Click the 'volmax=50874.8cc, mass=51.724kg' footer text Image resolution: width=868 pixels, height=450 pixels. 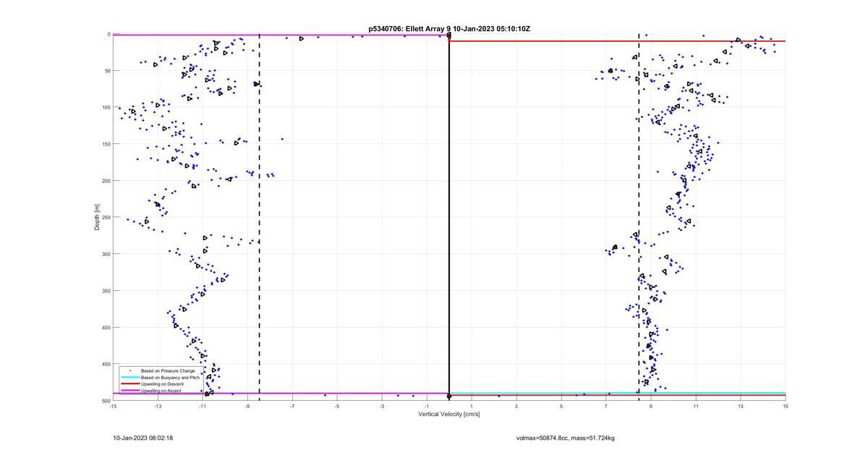tap(566, 438)
